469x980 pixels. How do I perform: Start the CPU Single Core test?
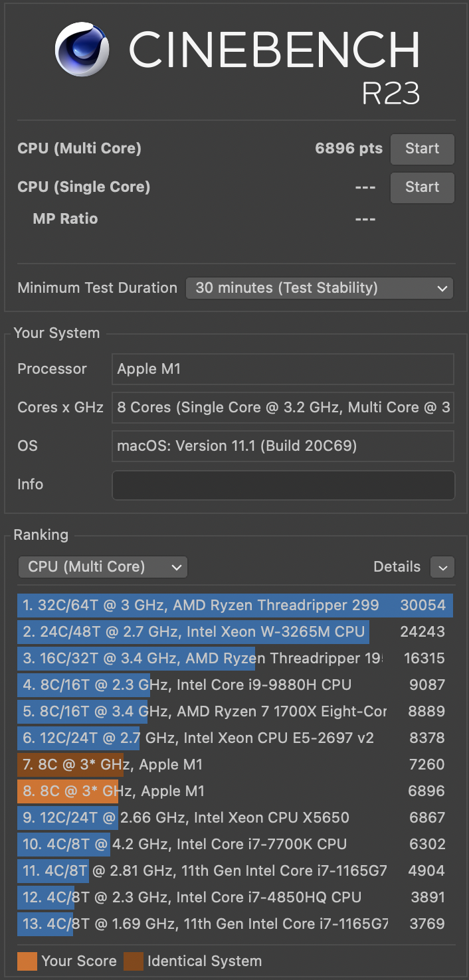[422, 187]
